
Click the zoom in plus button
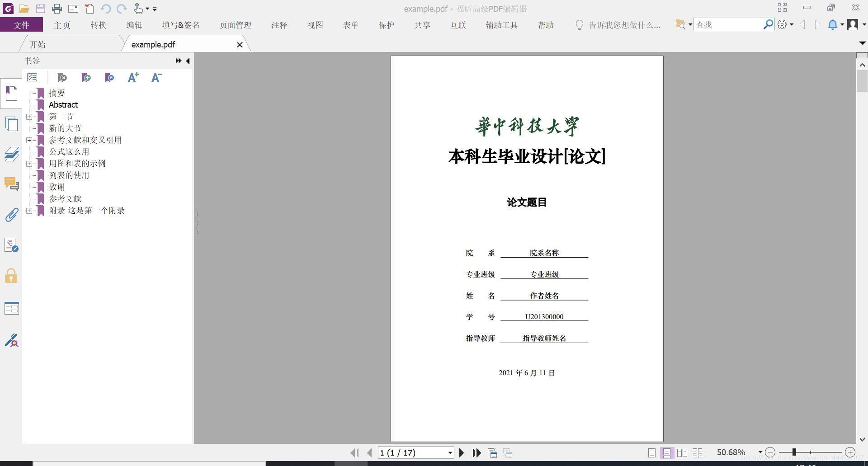850,452
